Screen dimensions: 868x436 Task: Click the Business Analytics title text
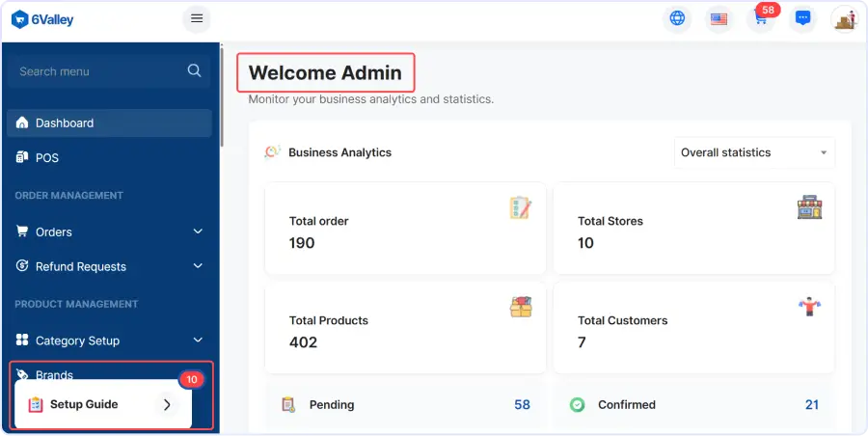339,152
